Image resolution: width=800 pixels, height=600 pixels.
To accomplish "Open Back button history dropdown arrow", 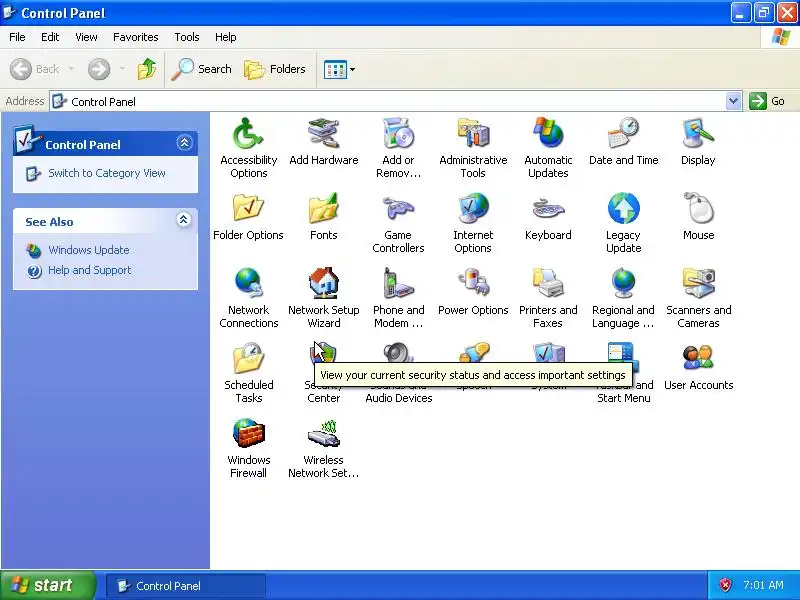I will tap(71, 69).
